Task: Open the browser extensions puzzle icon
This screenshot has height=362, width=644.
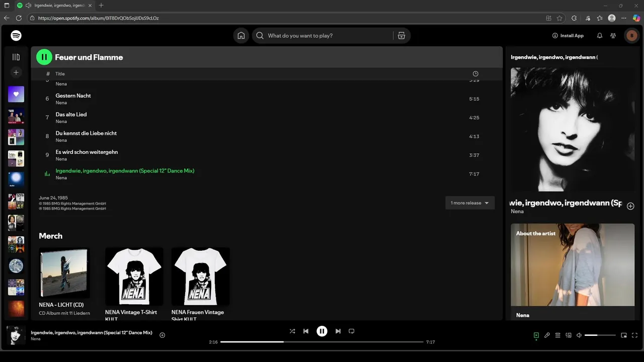Action: [x=574, y=18]
